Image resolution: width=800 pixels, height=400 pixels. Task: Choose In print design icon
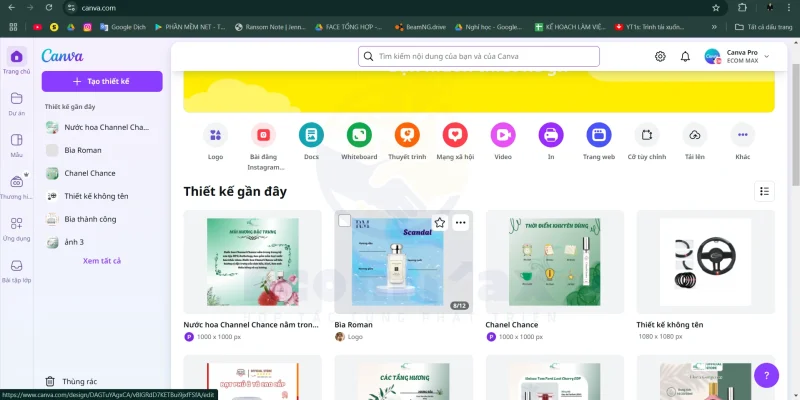pos(551,135)
